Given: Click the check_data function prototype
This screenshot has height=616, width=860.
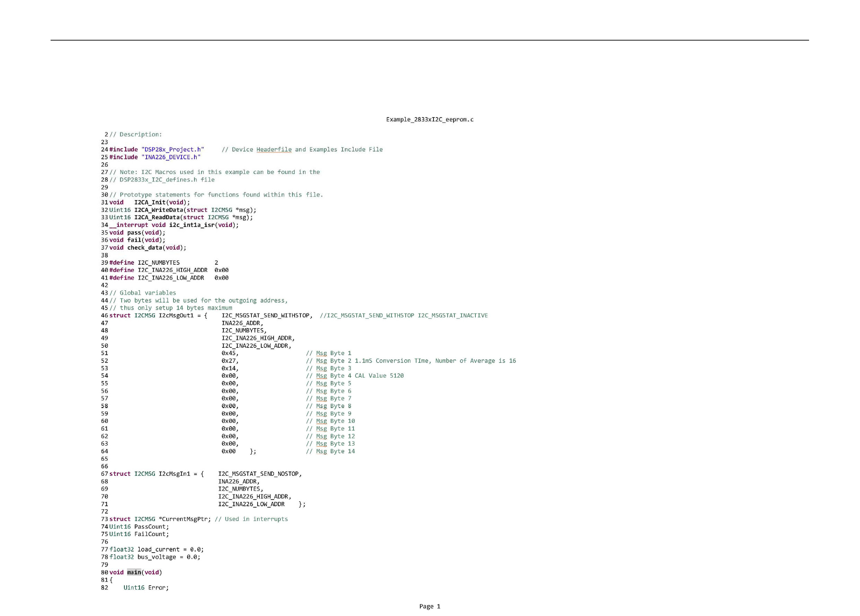Looking at the screenshot, I should pyautogui.click(x=144, y=247).
